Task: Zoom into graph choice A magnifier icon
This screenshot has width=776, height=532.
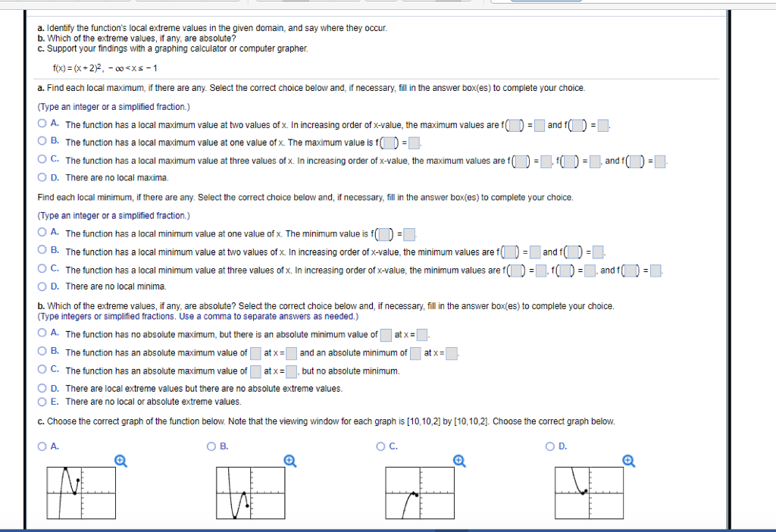Action: click(120, 461)
